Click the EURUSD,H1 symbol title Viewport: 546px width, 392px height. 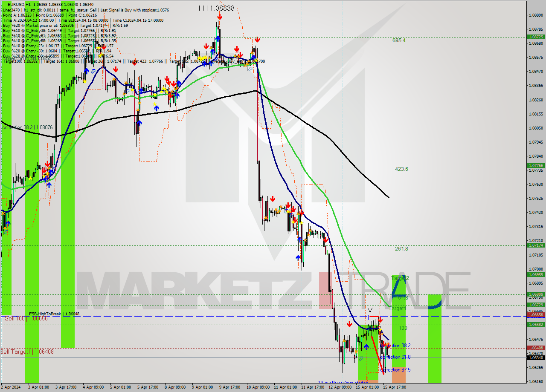click(19, 4)
